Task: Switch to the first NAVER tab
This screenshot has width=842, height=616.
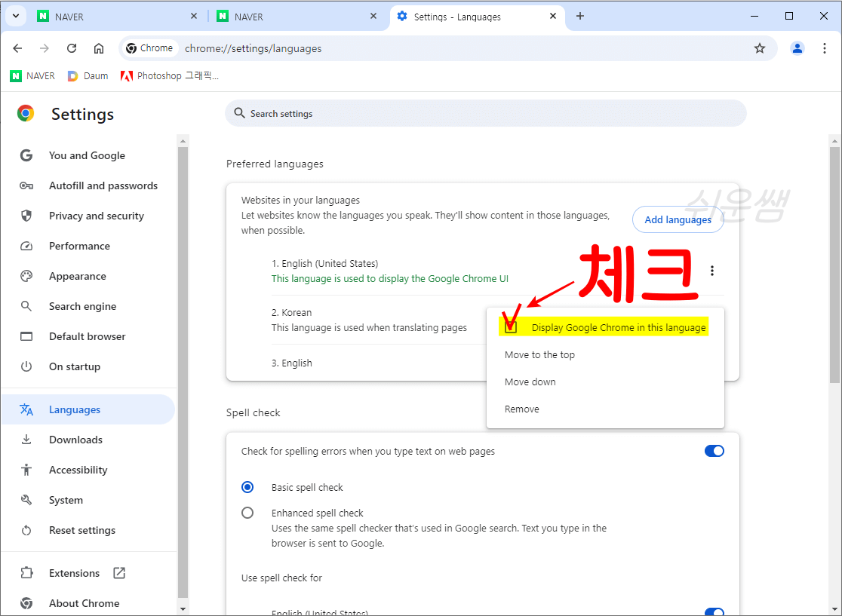Action: point(117,17)
